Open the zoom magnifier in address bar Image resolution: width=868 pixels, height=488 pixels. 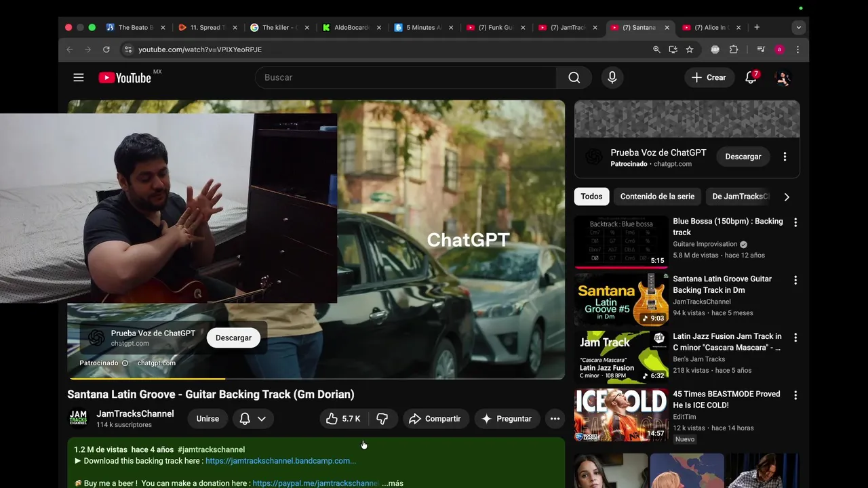[656, 49]
